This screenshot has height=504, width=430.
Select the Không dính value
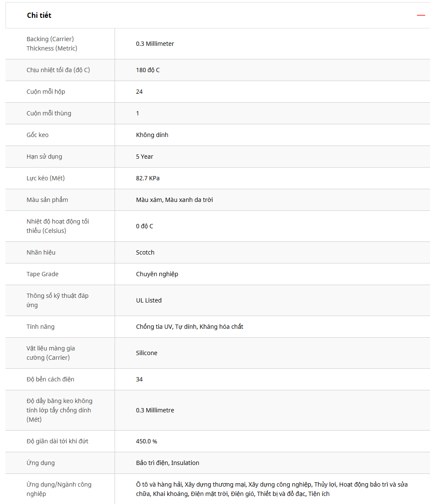pos(152,135)
